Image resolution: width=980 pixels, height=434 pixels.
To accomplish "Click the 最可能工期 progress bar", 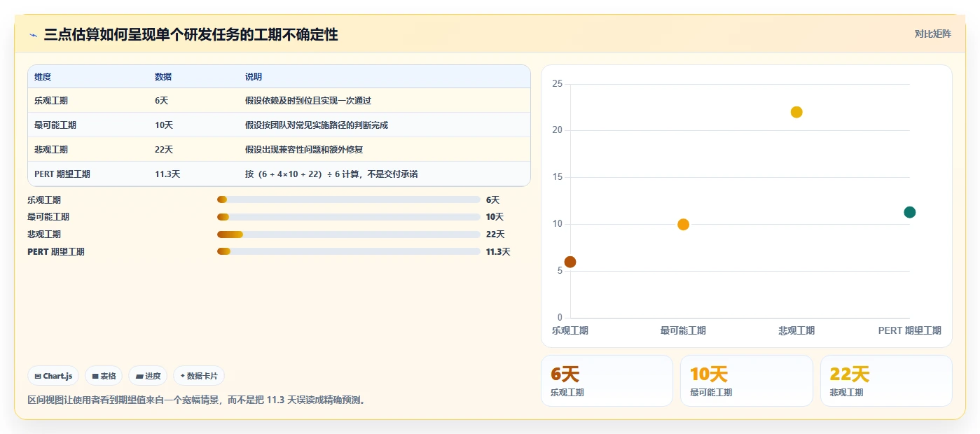I will click(349, 217).
